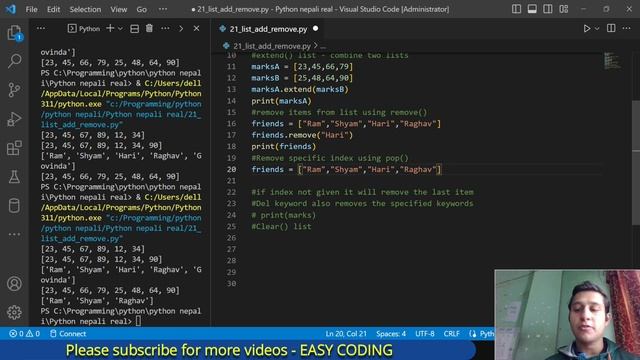Click on the friends.remove("Hari") line
This screenshot has width=640, height=360.
pyautogui.click(x=302, y=135)
